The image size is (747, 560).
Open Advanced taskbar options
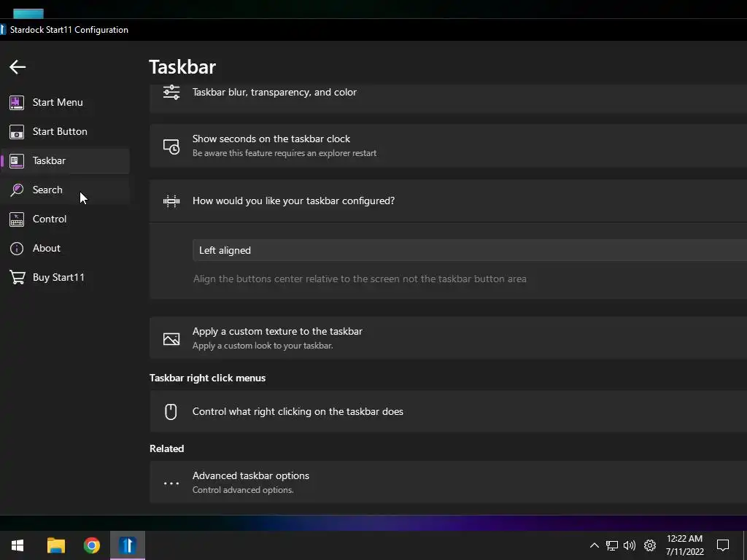448,483
